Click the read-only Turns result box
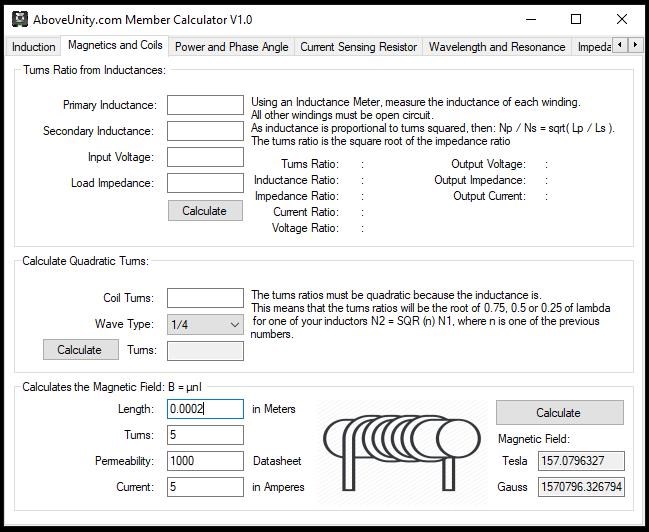 [x=205, y=351]
